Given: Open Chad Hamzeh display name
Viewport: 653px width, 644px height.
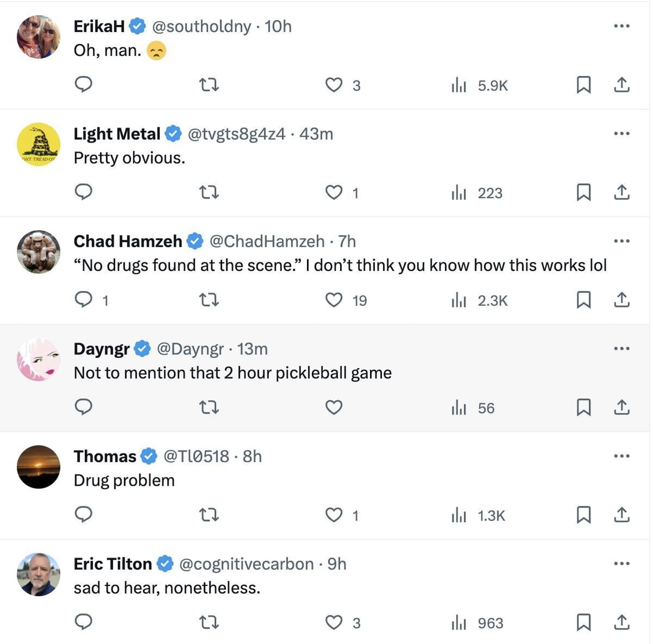Looking at the screenshot, I should coord(128,241).
